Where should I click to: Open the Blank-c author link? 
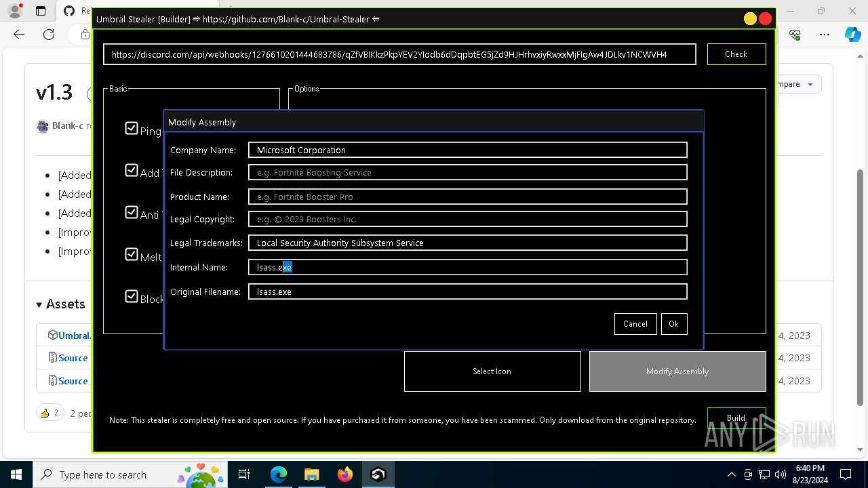(68, 126)
